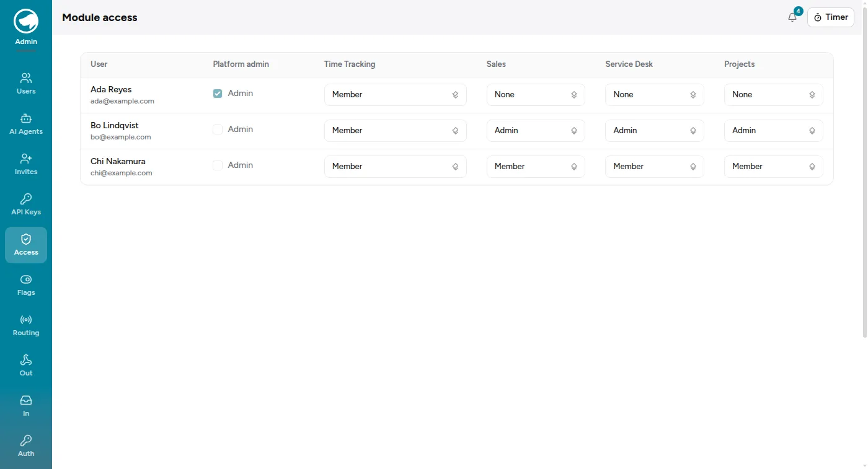
Task: Open Bo Lindqvist's Time Tracking role dropdown
Action: click(395, 131)
